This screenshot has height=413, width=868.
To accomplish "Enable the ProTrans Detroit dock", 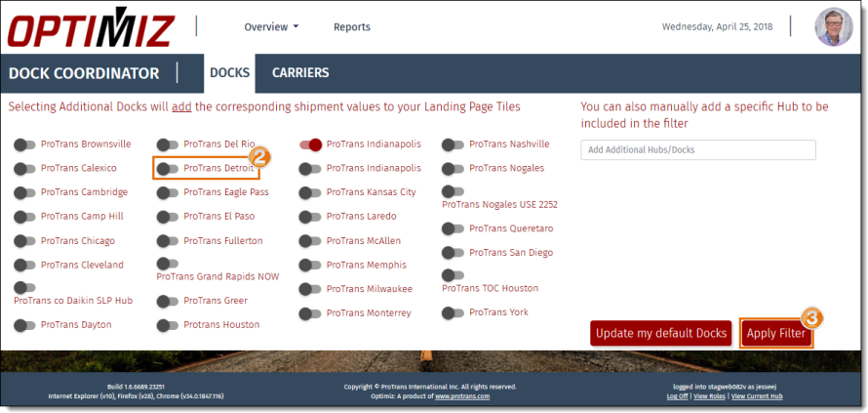I will coord(167,169).
